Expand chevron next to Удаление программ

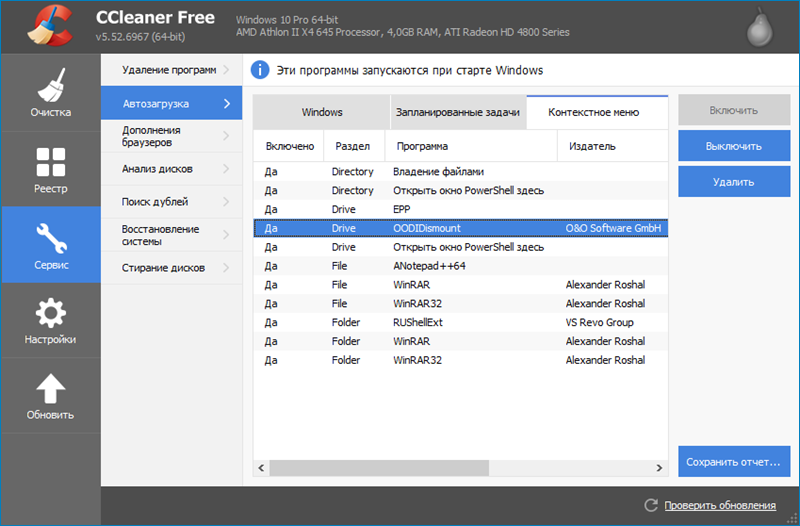click(227, 70)
